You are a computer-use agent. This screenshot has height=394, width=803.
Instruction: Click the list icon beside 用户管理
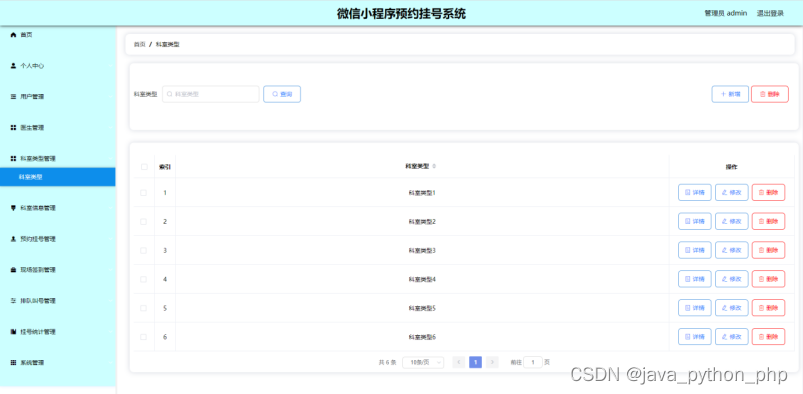(x=13, y=96)
